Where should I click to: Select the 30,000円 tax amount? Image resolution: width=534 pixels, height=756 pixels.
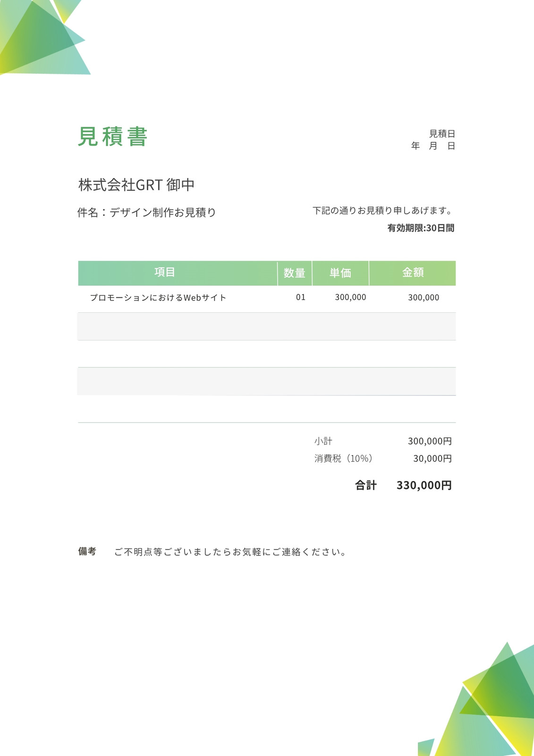[432, 459]
